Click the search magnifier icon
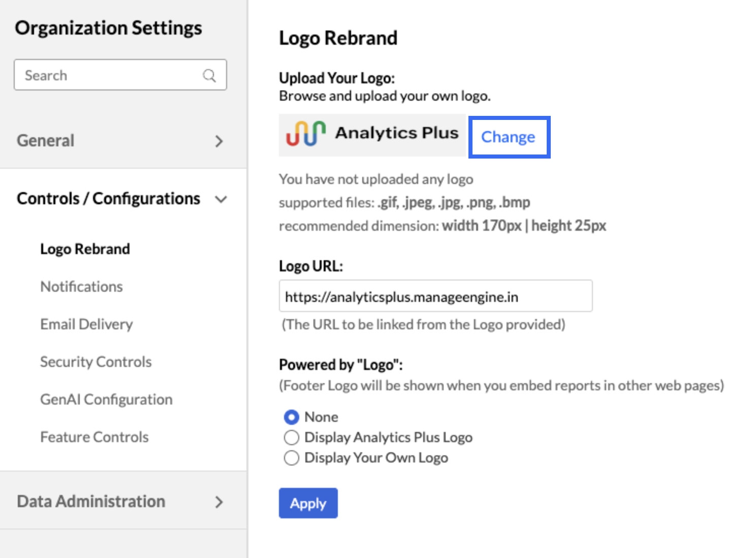The height and width of the screenshot is (558, 756). tap(209, 75)
